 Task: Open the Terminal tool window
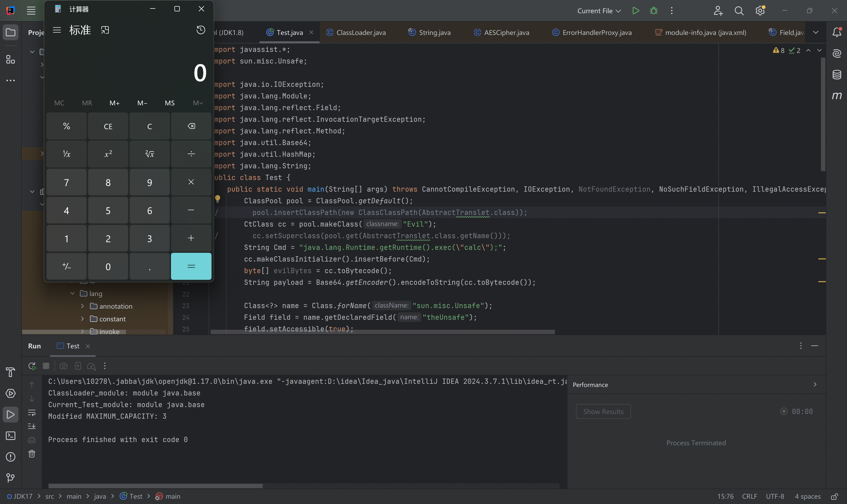point(11,436)
